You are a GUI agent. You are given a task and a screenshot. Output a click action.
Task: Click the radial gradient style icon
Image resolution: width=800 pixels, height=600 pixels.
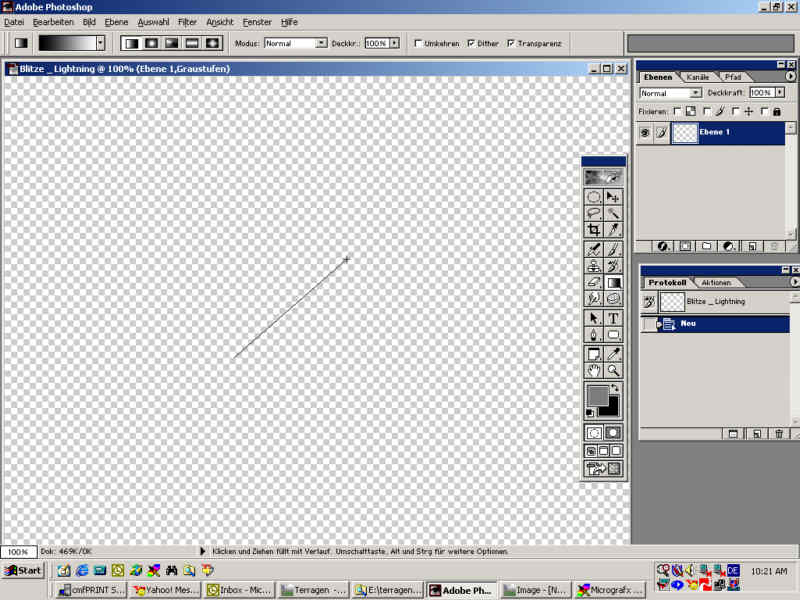tap(150, 43)
